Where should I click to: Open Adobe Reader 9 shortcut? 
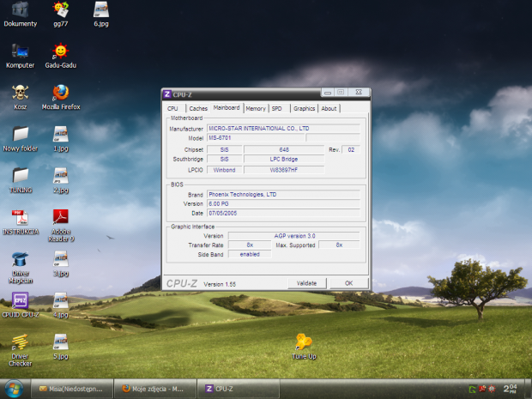(x=61, y=218)
